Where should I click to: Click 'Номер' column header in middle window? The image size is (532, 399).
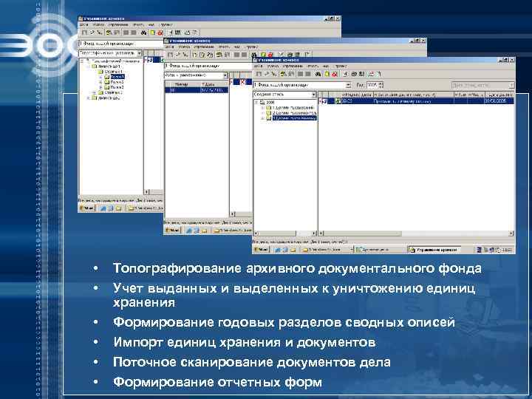click(x=183, y=83)
